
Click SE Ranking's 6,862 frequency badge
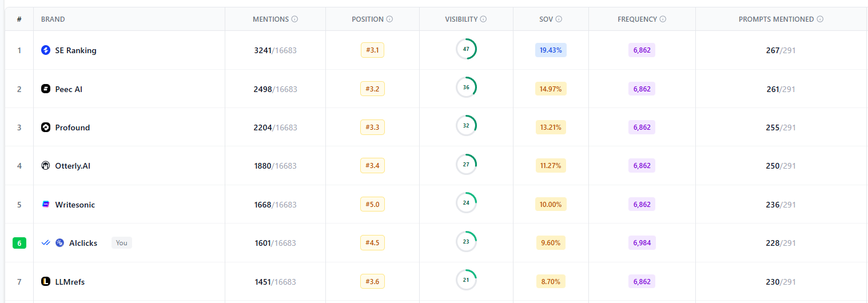tap(642, 50)
